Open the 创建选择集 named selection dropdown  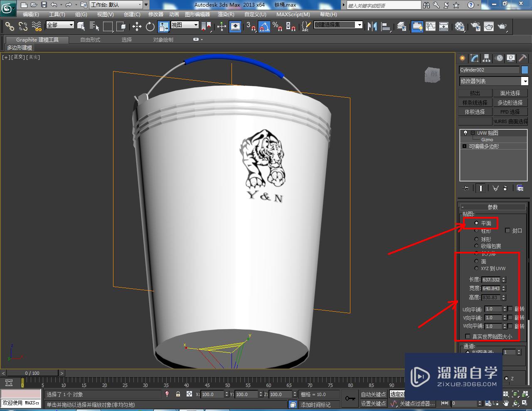(x=338, y=25)
